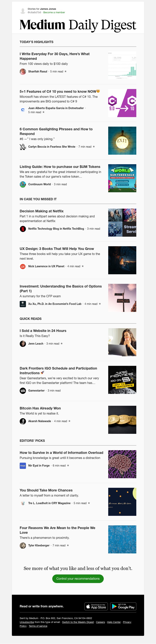
Task: Click the Gamestarter author avatar
Action: tap(23, 391)
